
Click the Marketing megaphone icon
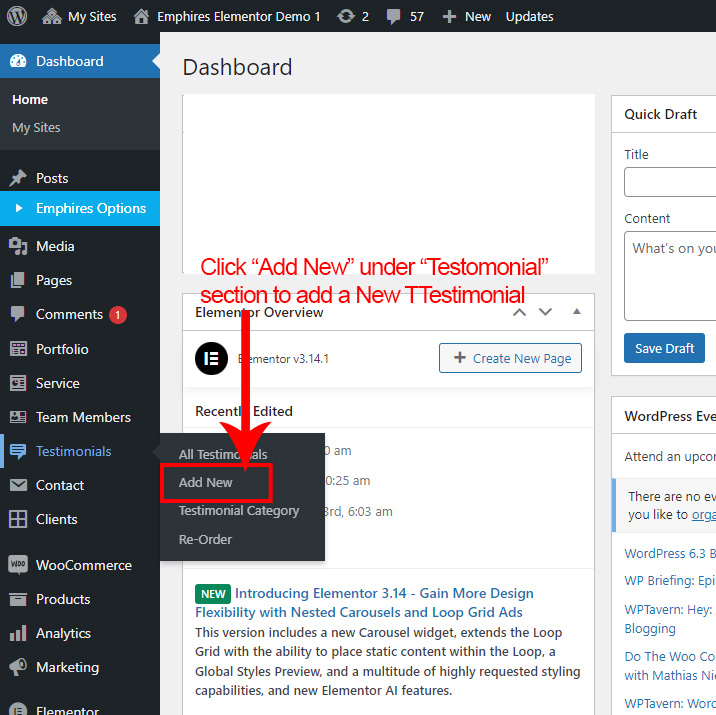(18, 667)
